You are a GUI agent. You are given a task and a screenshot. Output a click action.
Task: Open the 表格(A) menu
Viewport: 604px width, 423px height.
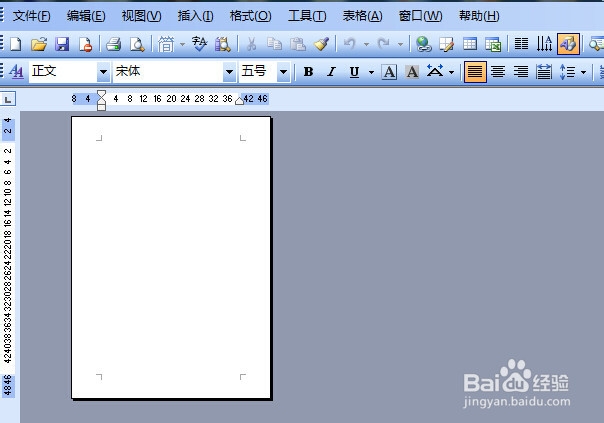[362, 16]
